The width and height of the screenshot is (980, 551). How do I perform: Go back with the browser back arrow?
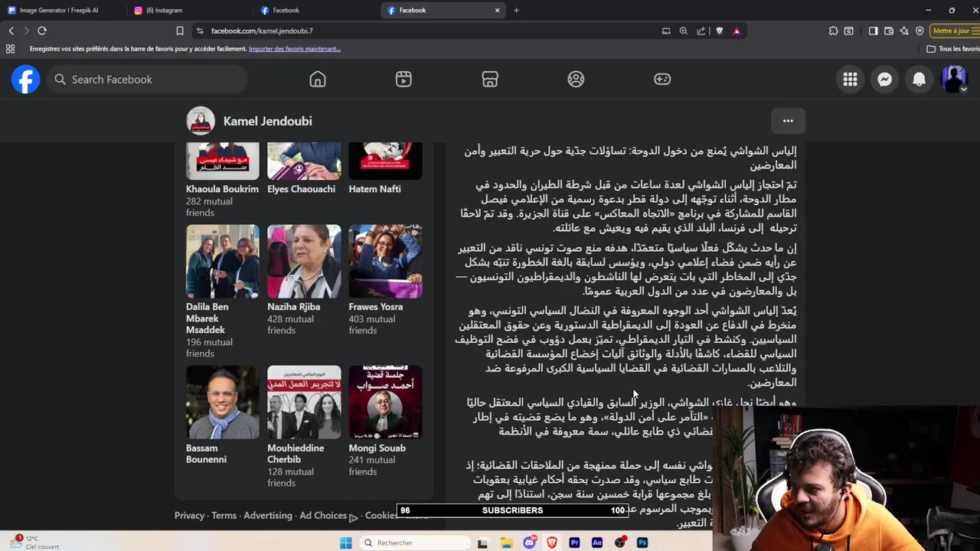(11, 31)
